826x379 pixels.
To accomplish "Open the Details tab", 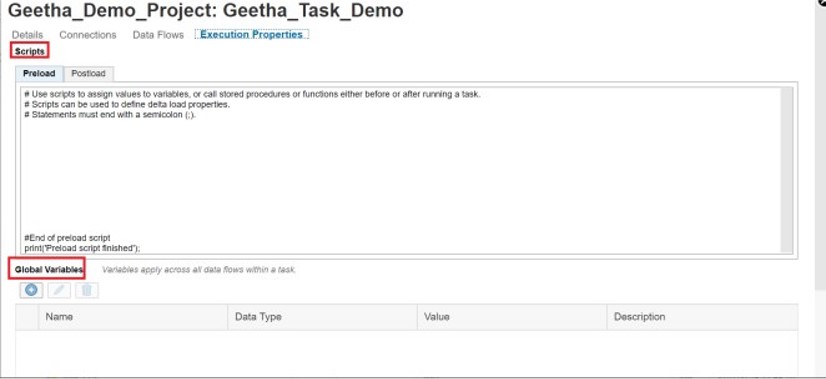I will 27,35.
